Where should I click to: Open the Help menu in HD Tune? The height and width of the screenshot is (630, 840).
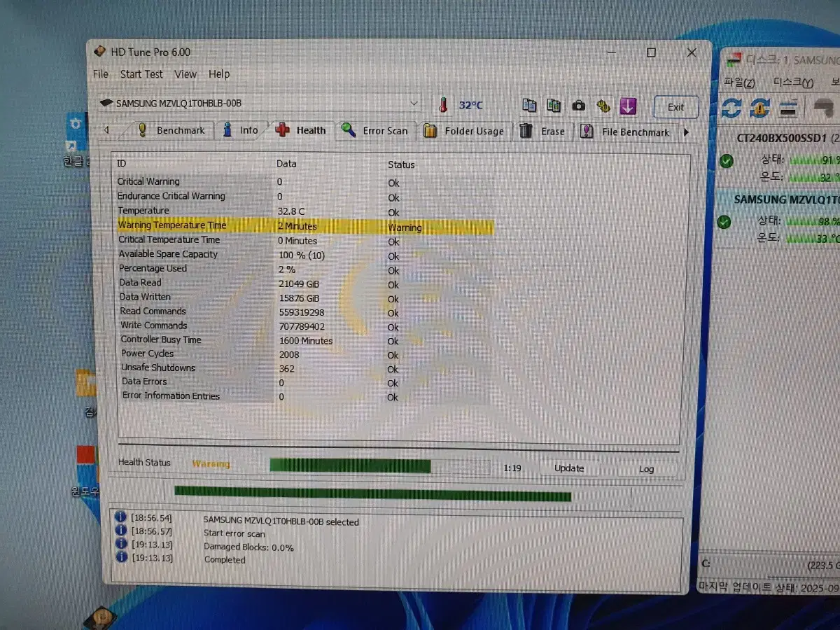pyautogui.click(x=219, y=73)
